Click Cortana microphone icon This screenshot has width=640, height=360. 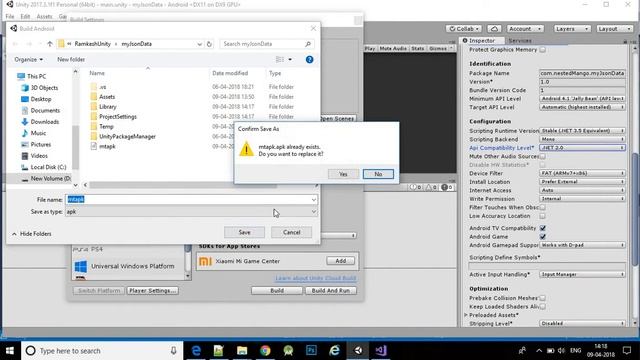[x=173, y=351]
